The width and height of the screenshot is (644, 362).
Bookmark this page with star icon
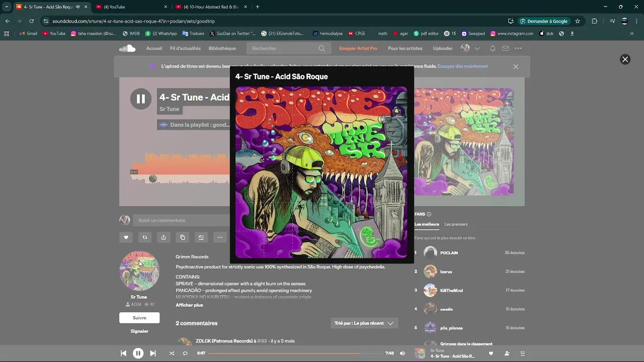578,21
